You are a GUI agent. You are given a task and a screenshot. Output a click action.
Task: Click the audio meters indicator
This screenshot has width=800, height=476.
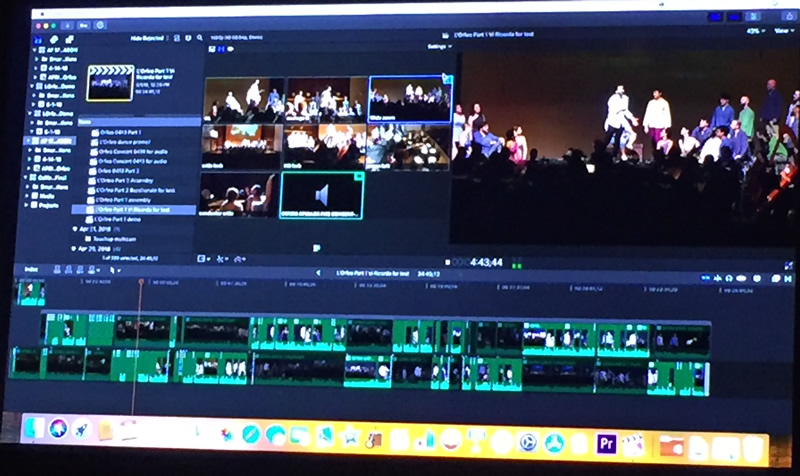point(517,264)
